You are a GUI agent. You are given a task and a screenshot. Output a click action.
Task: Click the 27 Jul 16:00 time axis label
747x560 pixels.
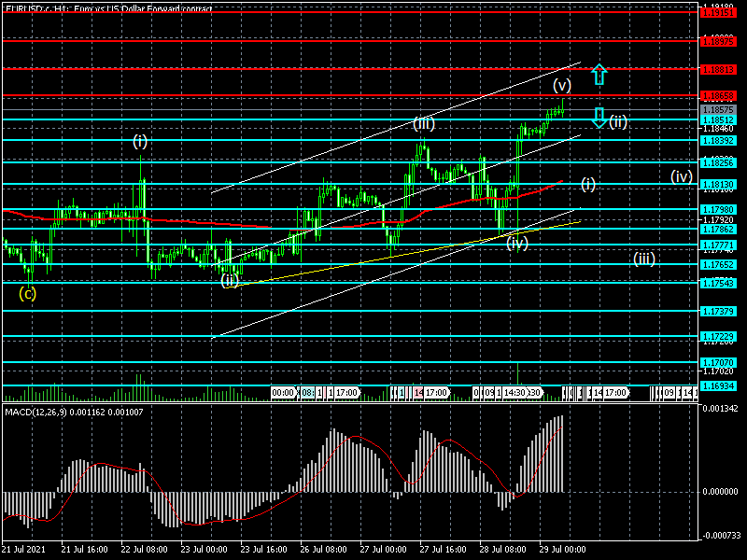pos(443,550)
